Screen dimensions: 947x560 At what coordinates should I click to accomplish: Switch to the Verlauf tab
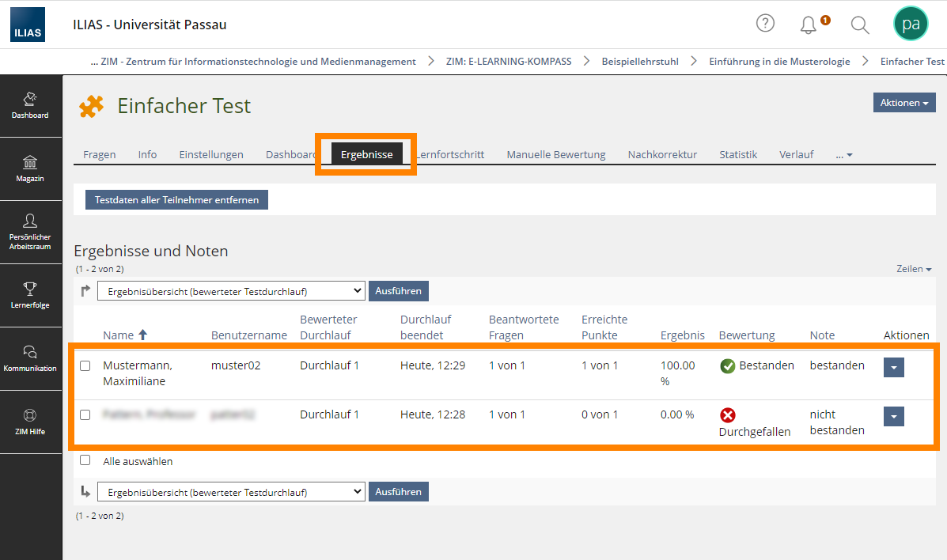pyautogui.click(x=797, y=155)
